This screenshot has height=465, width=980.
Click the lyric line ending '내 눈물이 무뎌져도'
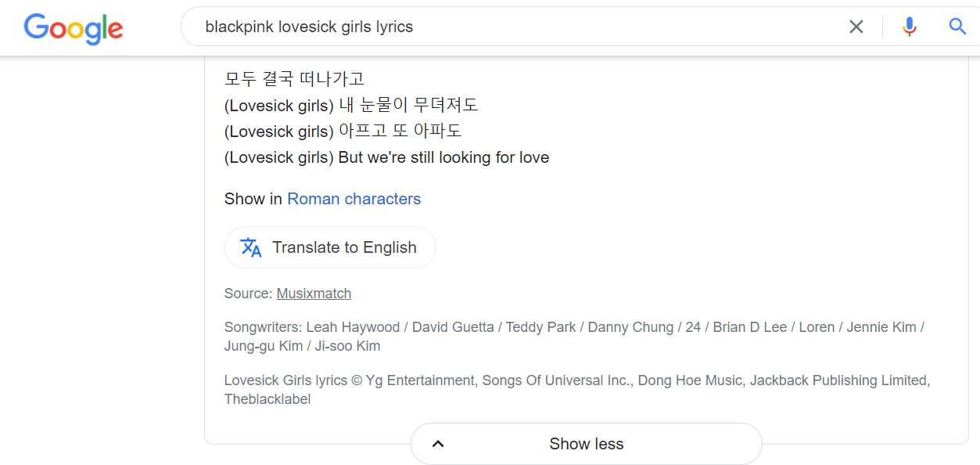pyautogui.click(x=351, y=105)
